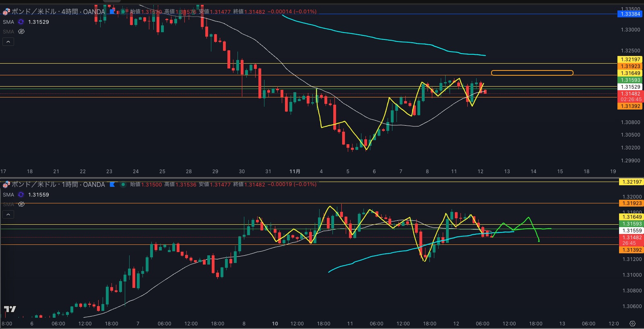The height and width of the screenshot is (329, 644).
Task: Click the TradingView logo in the lower chart
Action: pos(10,309)
